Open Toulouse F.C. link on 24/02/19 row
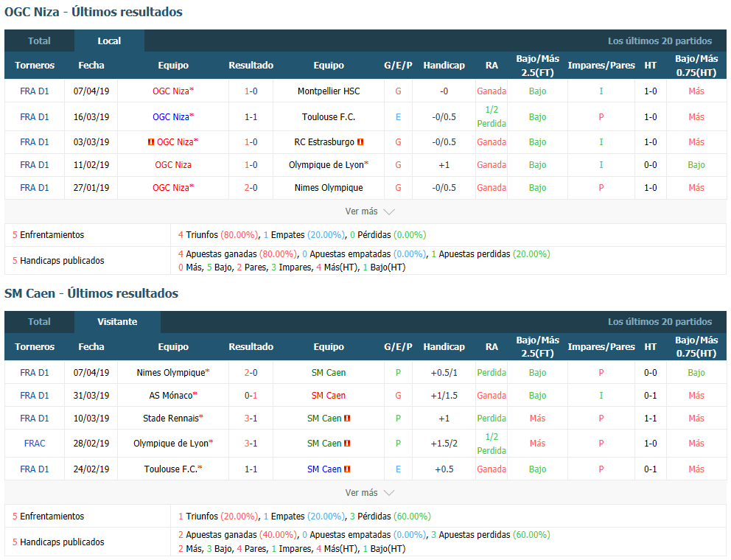This screenshot has width=731, height=560. point(173,469)
